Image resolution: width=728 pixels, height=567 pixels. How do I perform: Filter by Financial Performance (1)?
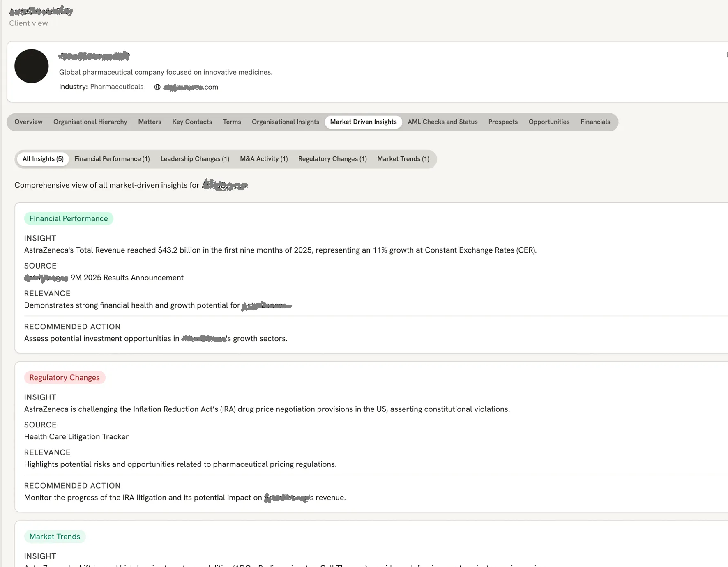click(112, 159)
